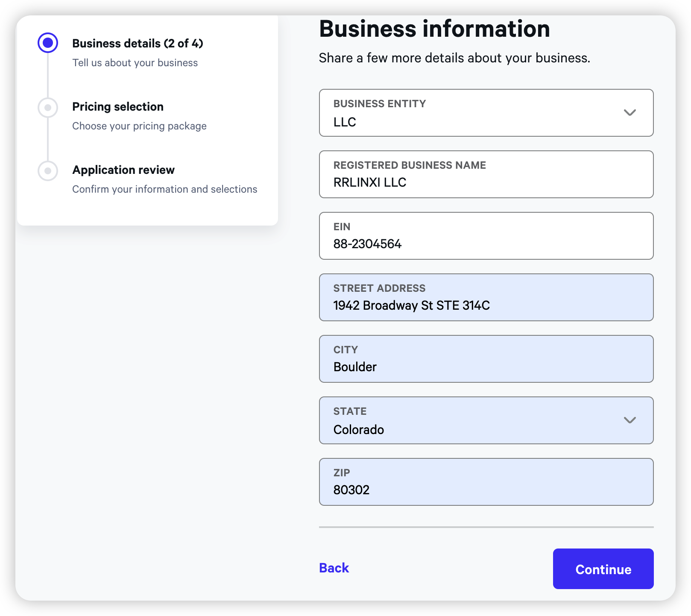The image size is (691, 616).
Task: Click the chevron arrow in State field
Action: [x=630, y=420]
